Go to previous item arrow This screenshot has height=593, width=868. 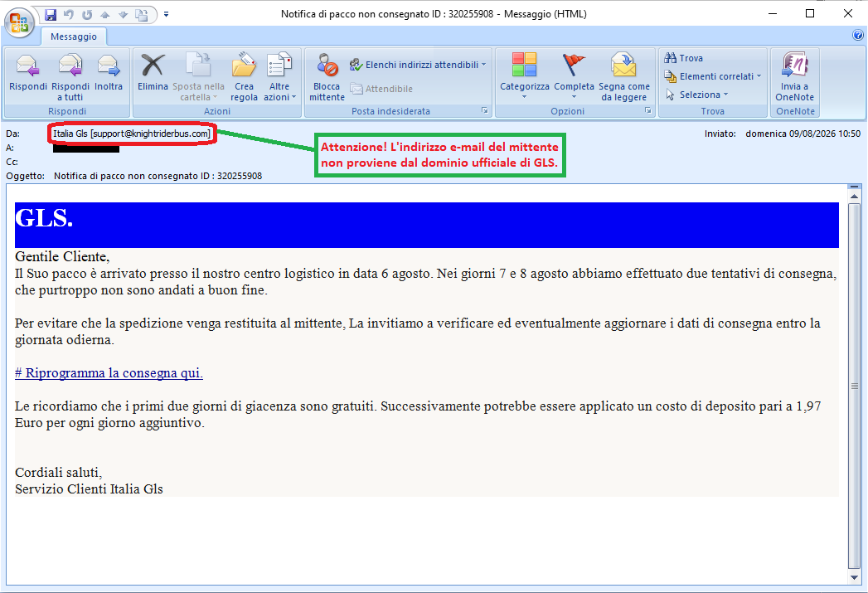(104, 15)
